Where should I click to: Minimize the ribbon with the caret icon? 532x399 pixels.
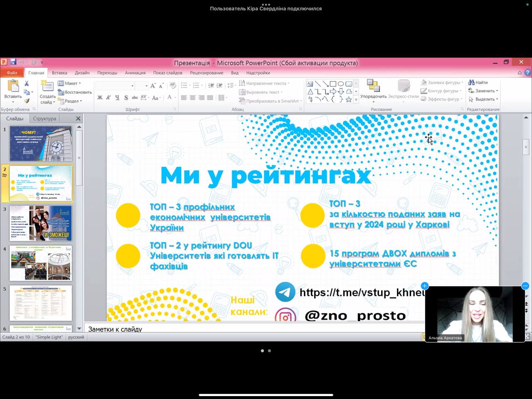(x=520, y=73)
